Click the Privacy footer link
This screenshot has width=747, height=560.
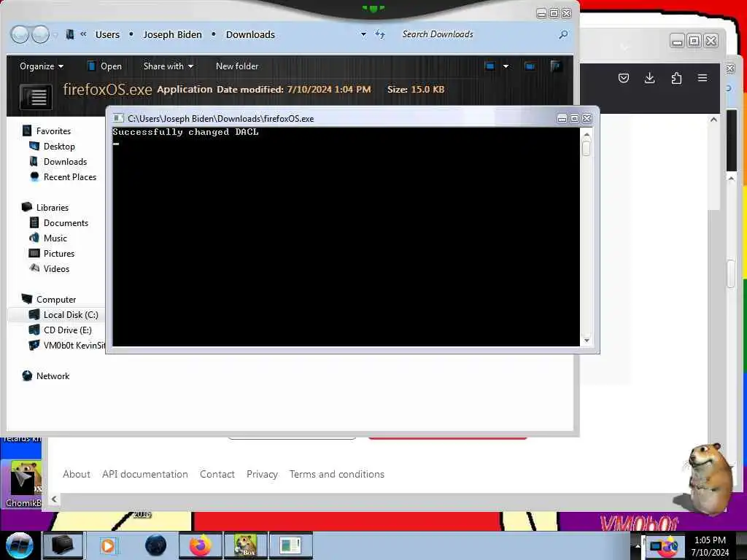pyautogui.click(x=262, y=474)
